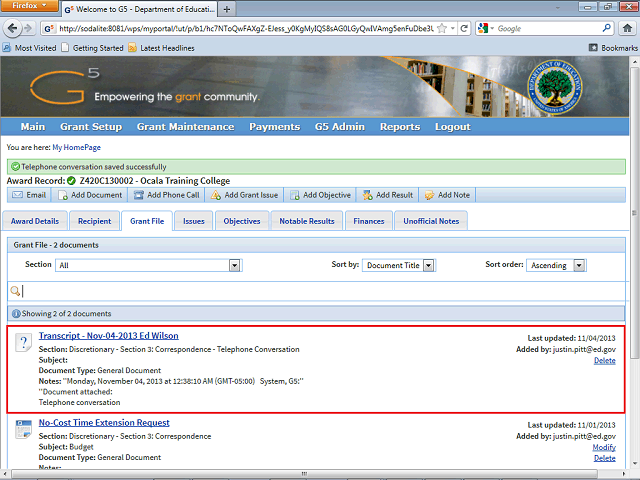Click the info icon beside Showing 2 of 2
Image resolution: width=640 pixels, height=480 pixels.
tap(16, 313)
